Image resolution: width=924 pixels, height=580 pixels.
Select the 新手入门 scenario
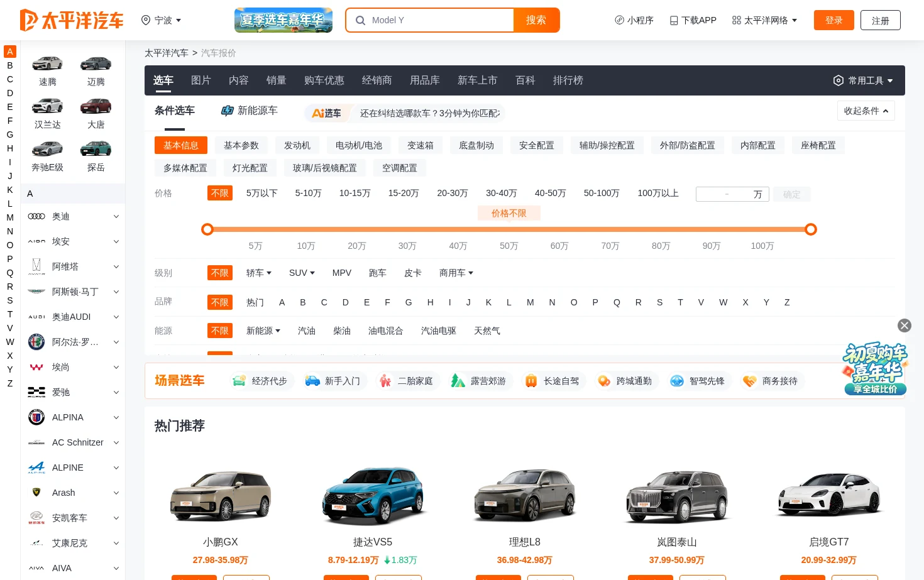(x=333, y=381)
